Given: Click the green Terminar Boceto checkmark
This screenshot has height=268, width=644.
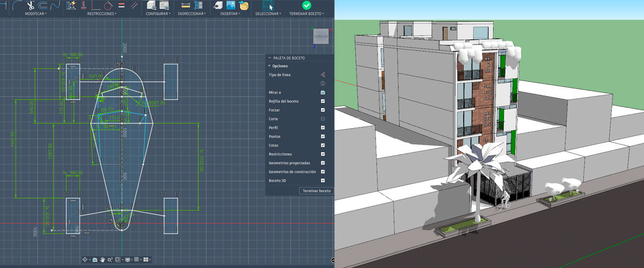Looking at the screenshot, I should pyautogui.click(x=306, y=5).
